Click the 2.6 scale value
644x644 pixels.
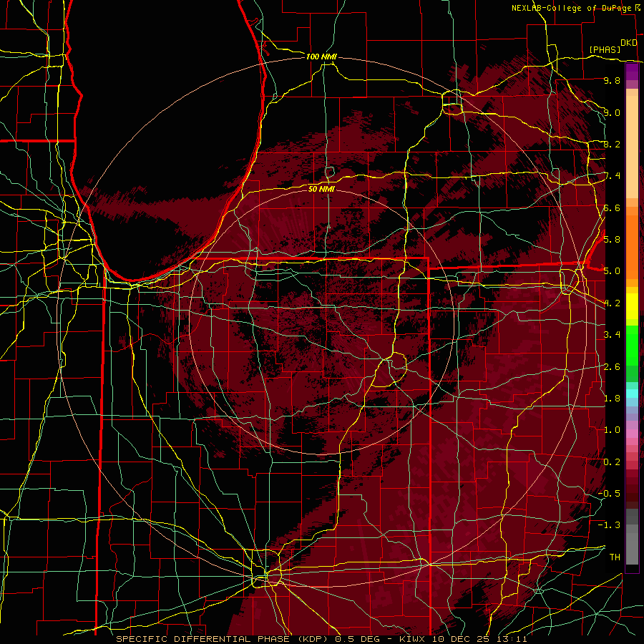[612, 367]
